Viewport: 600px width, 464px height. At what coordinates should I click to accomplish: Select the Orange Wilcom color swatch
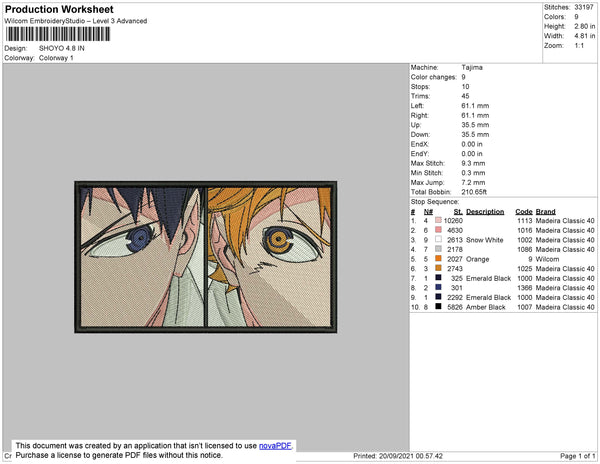(438, 259)
